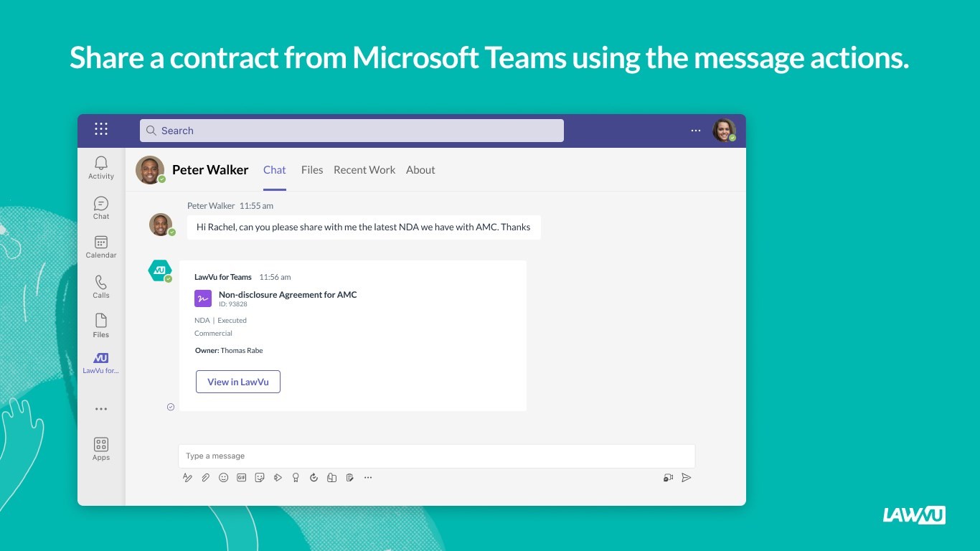Click the Peter Walker name heading

pyautogui.click(x=210, y=170)
